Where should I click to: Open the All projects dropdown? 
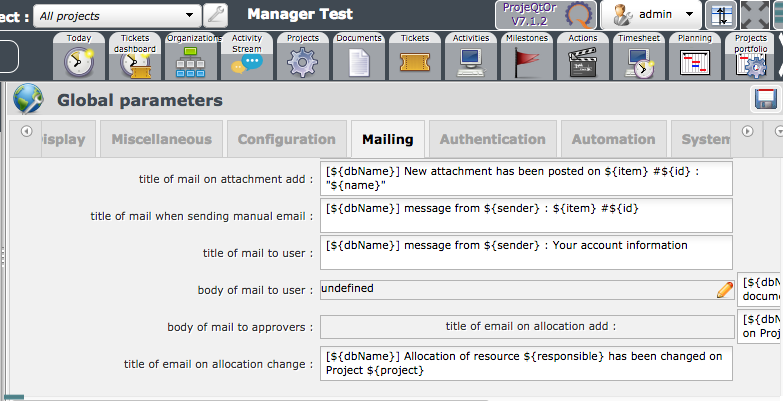tap(117, 16)
